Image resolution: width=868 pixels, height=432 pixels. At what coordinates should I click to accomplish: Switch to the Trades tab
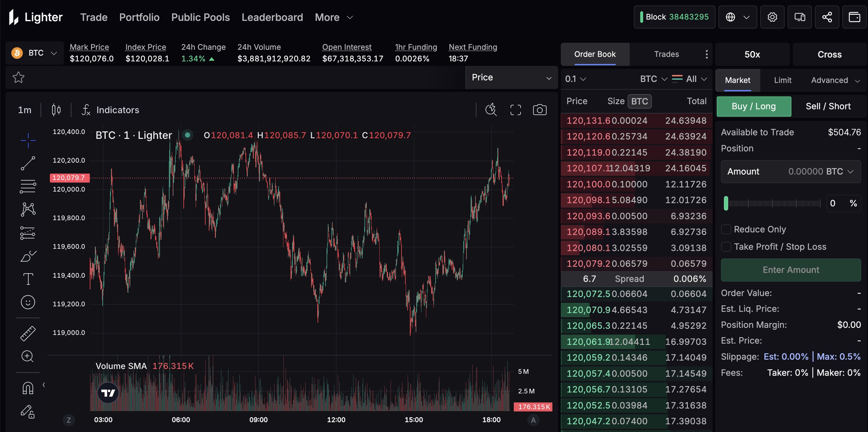(666, 54)
